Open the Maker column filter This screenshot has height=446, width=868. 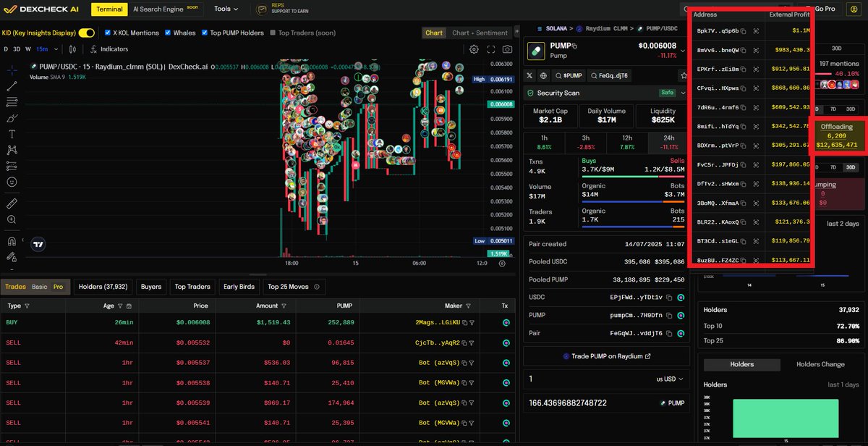point(468,306)
